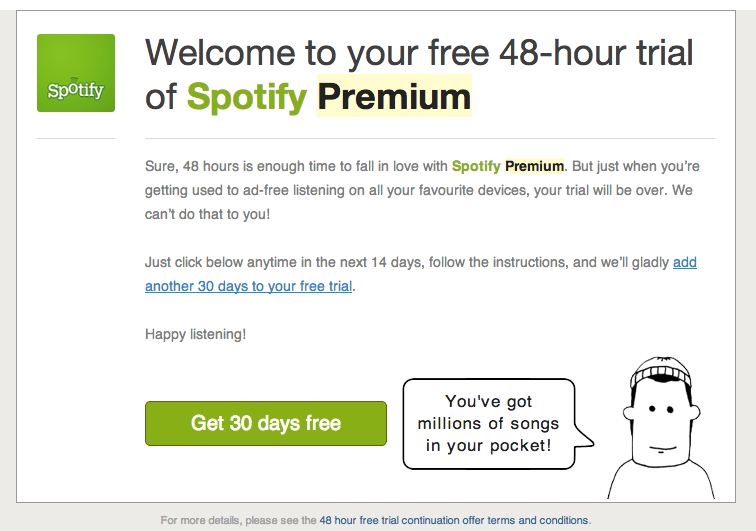756x531 pixels.
Task: Click the cartoon man wearing a beanie
Action: coord(661,428)
